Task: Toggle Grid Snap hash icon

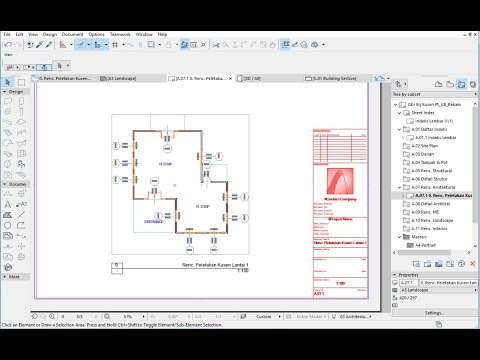Action: click(115, 44)
